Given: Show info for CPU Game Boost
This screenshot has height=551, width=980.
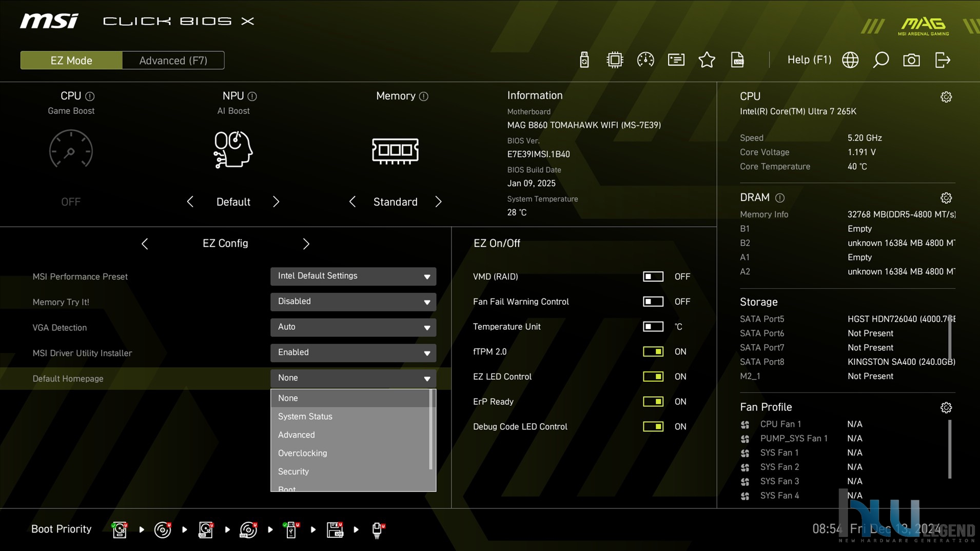Looking at the screenshot, I should pyautogui.click(x=90, y=96).
